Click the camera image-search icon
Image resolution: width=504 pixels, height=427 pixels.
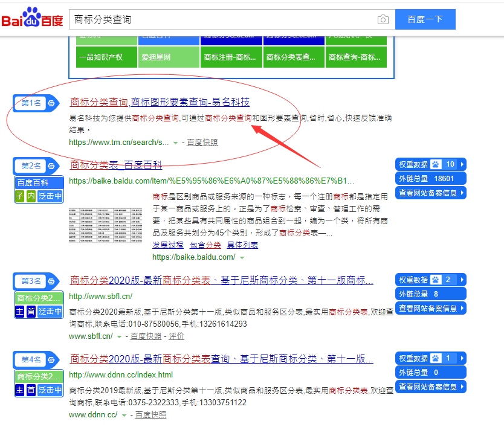(383, 19)
